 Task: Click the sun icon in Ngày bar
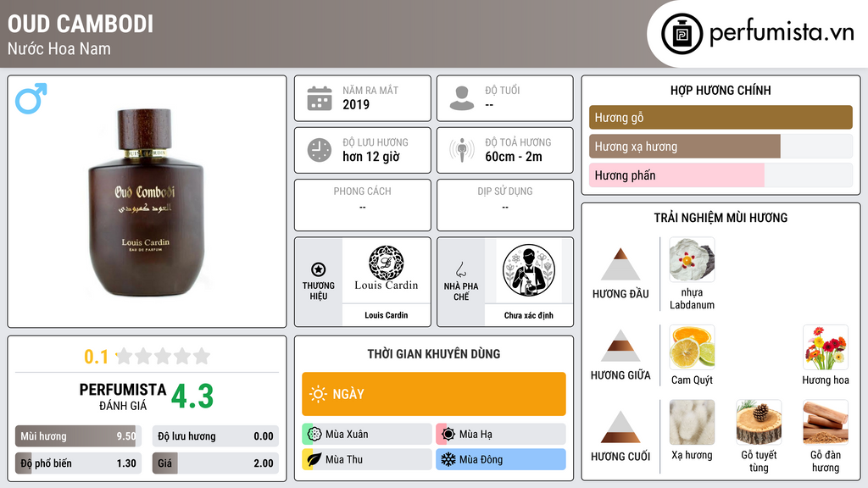pos(318,394)
